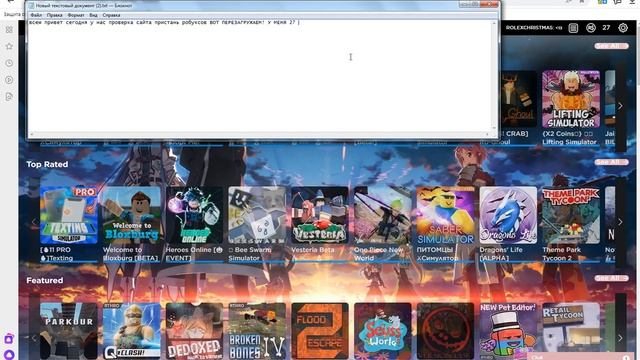Advance Top Rated row with right chevron
This screenshot has height=360, width=640.
620,222
